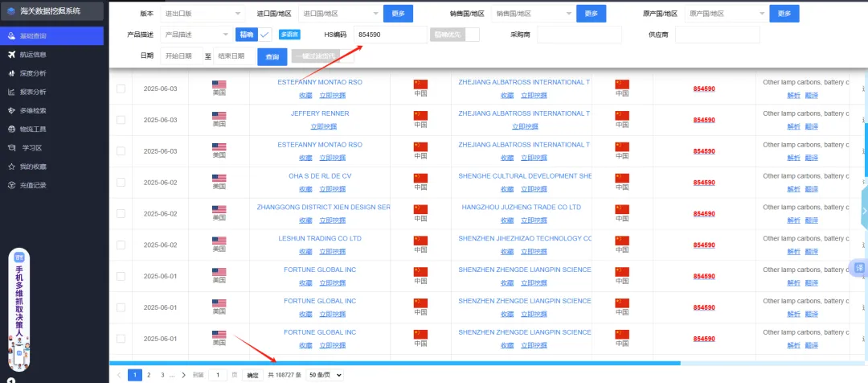Click the 海关数据挖掘系统 logo icon
Screen dimensions: 868x383
tap(11, 10)
